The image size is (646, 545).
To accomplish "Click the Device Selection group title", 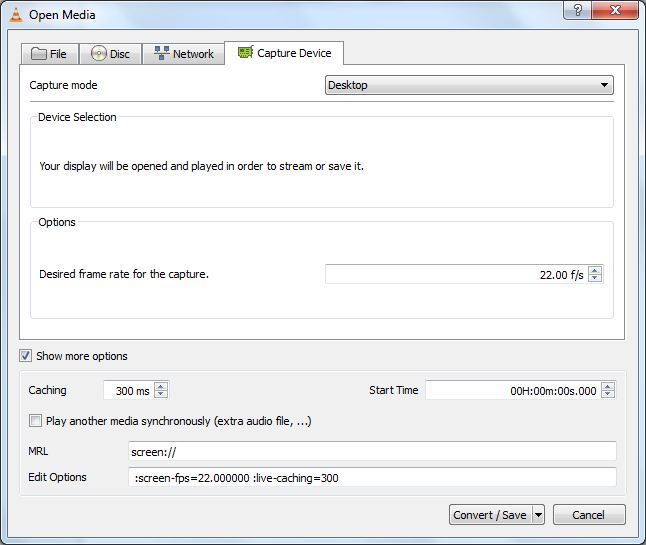I will pyautogui.click(x=77, y=117).
